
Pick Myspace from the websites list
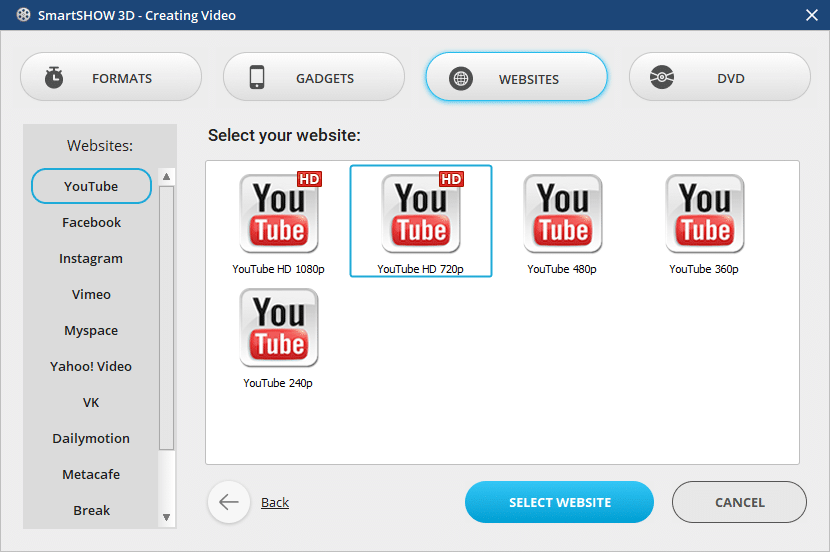click(91, 330)
